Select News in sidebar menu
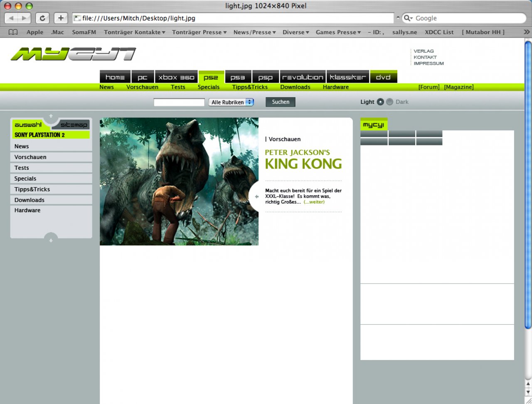The width and height of the screenshot is (532, 404). coord(51,146)
